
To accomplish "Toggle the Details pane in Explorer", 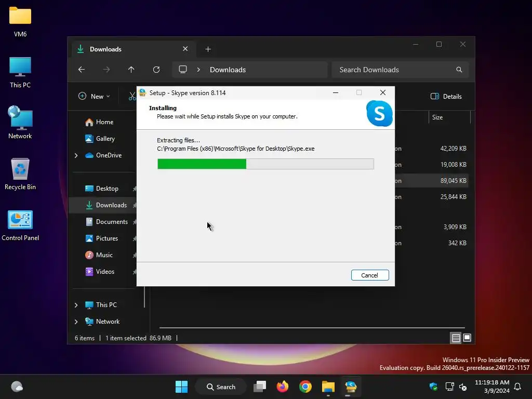I will pos(446,96).
